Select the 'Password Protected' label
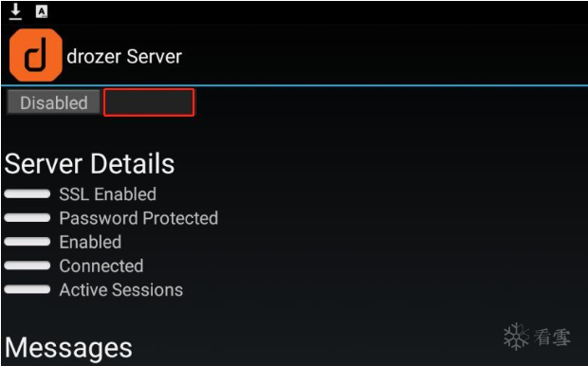This screenshot has height=366, width=588. click(x=138, y=218)
